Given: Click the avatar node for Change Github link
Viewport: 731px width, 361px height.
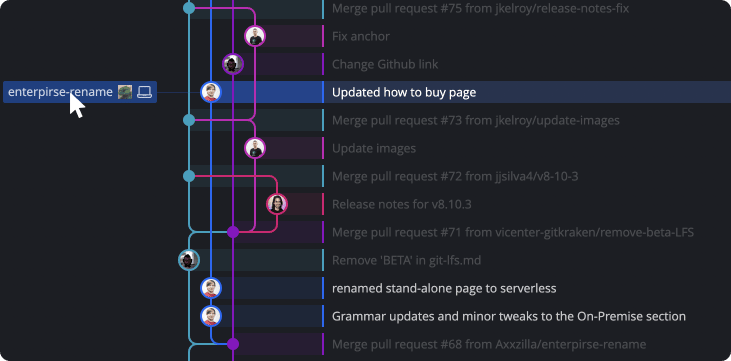Looking at the screenshot, I should [233, 64].
